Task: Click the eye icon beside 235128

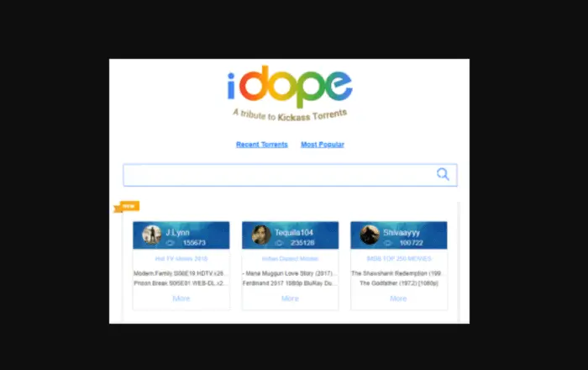Action: coord(279,243)
